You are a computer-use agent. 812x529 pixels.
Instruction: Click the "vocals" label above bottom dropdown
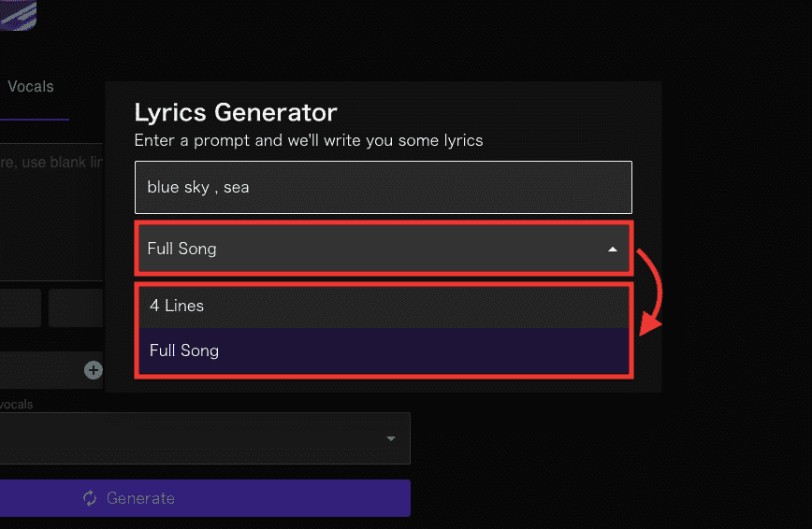coord(16,405)
